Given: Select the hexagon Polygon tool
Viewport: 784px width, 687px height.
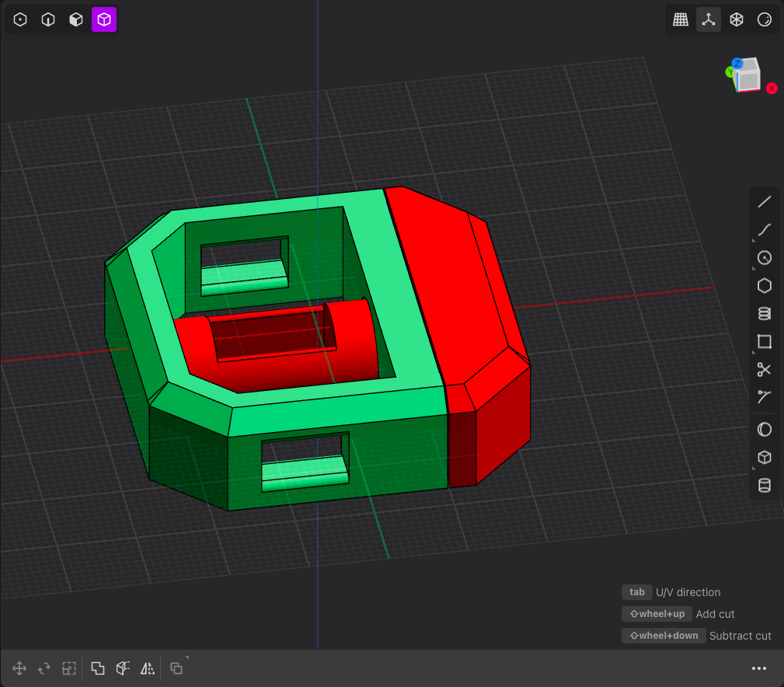Looking at the screenshot, I should click(x=765, y=286).
